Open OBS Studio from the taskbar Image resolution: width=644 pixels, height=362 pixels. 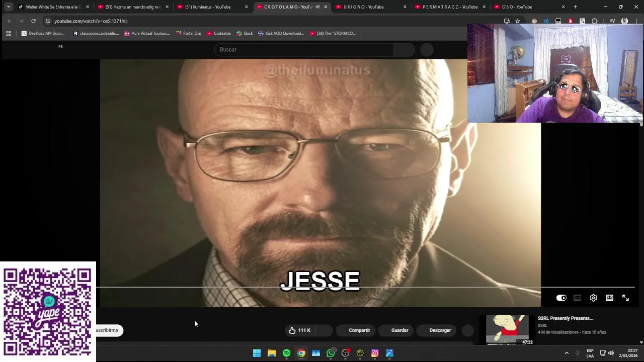(345, 353)
